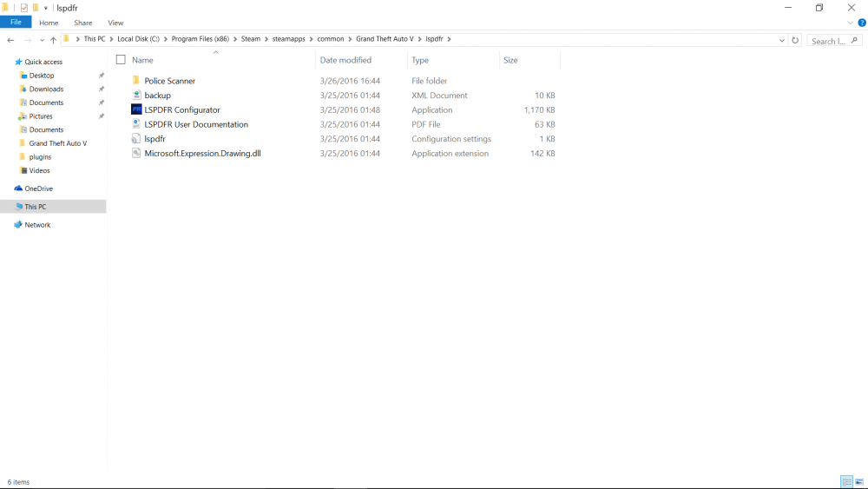The width and height of the screenshot is (868, 489).
Task: Expand the ribbon with the chevron
Action: click(x=851, y=23)
